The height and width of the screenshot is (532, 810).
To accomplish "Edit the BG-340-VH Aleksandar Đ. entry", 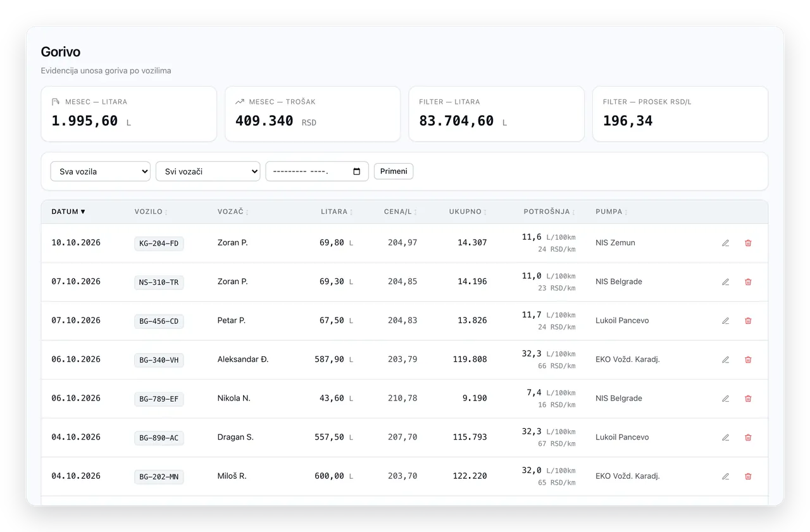I will (726, 360).
